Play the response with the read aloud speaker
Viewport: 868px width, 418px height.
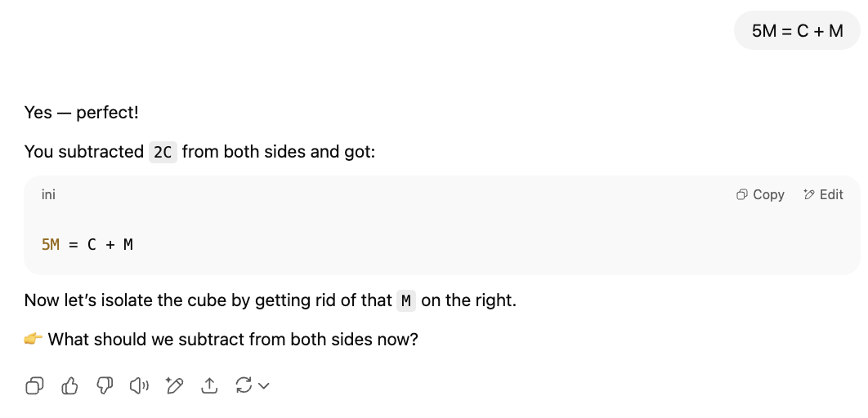click(140, 385)
